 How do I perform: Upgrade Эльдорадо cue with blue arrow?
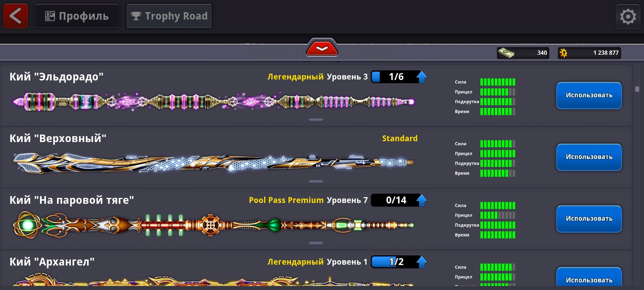coord(422,77)
